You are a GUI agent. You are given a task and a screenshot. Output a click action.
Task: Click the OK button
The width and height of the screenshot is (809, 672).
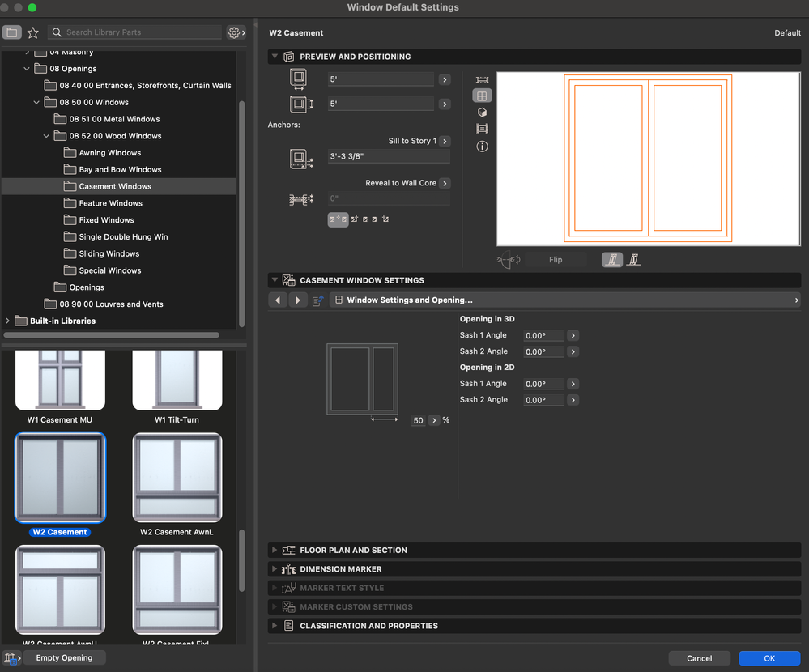pyautogui.click(x=769, y=658)
